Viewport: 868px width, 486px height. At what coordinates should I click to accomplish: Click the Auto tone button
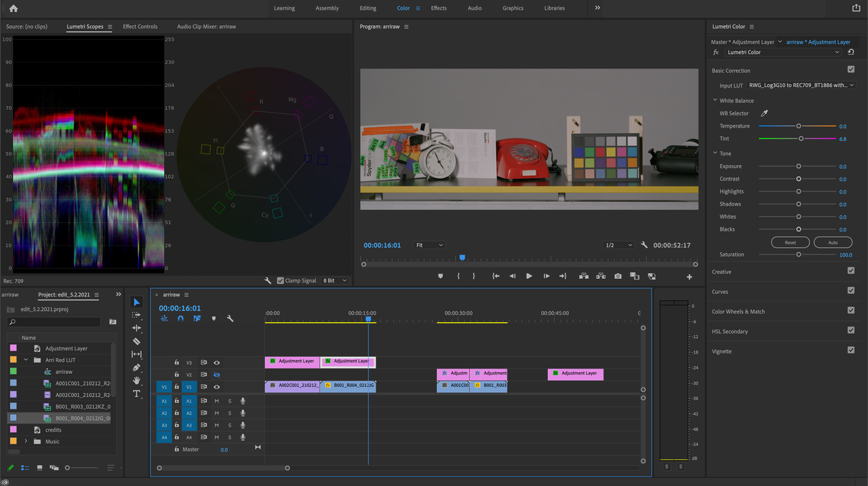pyautogui.click(x=833, y=242)
